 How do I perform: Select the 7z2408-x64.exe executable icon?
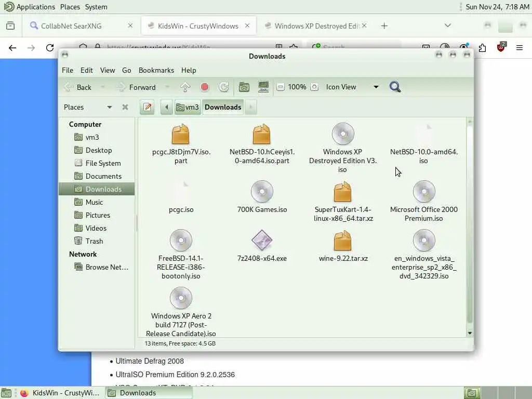[262, 240]
